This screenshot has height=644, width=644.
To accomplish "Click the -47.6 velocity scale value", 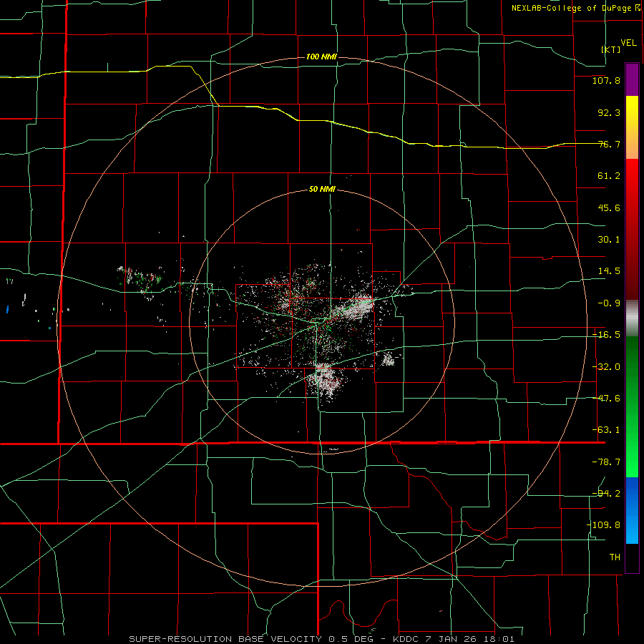I will pos(606,399).
